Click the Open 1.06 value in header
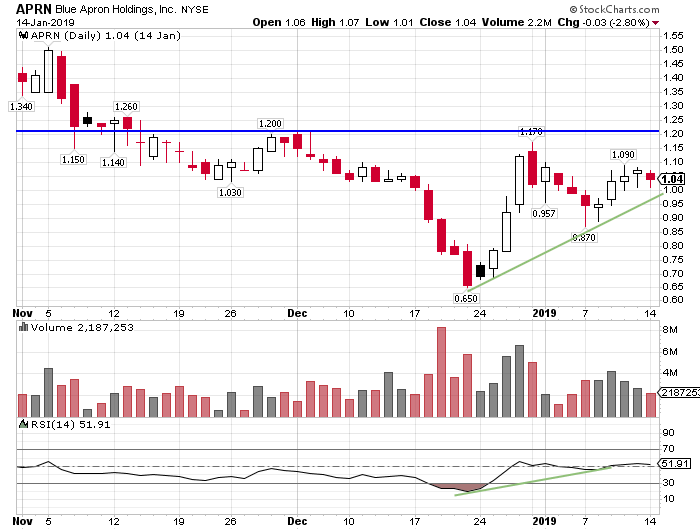The height and width of the screenshot is (530, 700). (x=279, y=22)
